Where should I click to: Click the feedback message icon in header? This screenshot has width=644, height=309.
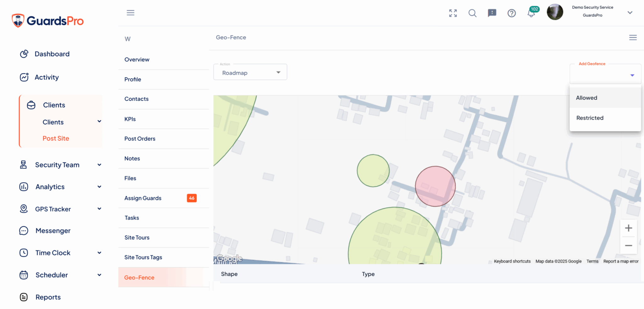[492, 13]
